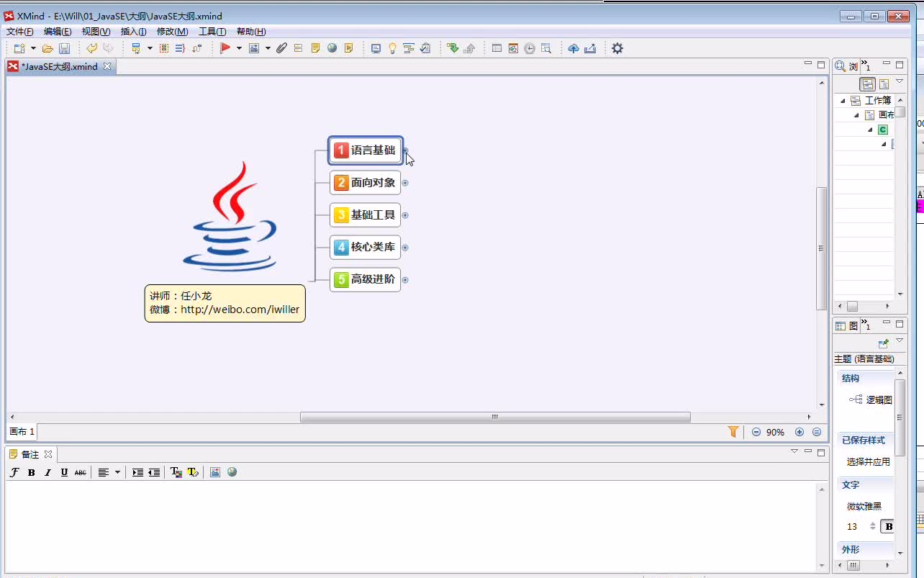
Task: Insert a new topic from the toolbar
Action: 135,48
